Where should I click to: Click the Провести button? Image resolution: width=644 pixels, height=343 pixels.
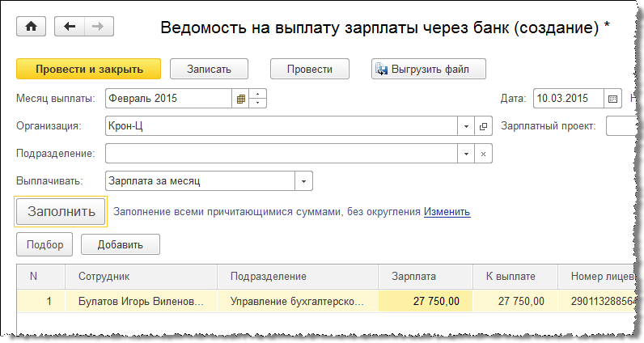tap(309, 69)
